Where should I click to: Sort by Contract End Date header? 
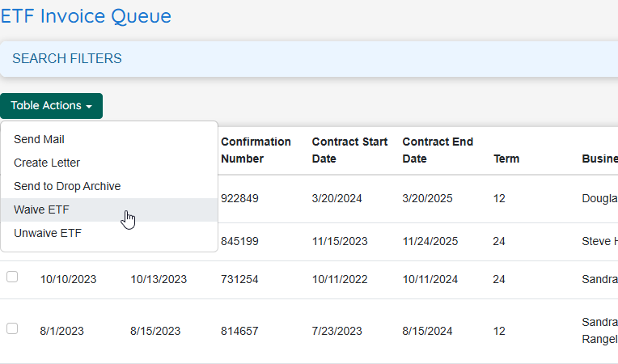438,150
